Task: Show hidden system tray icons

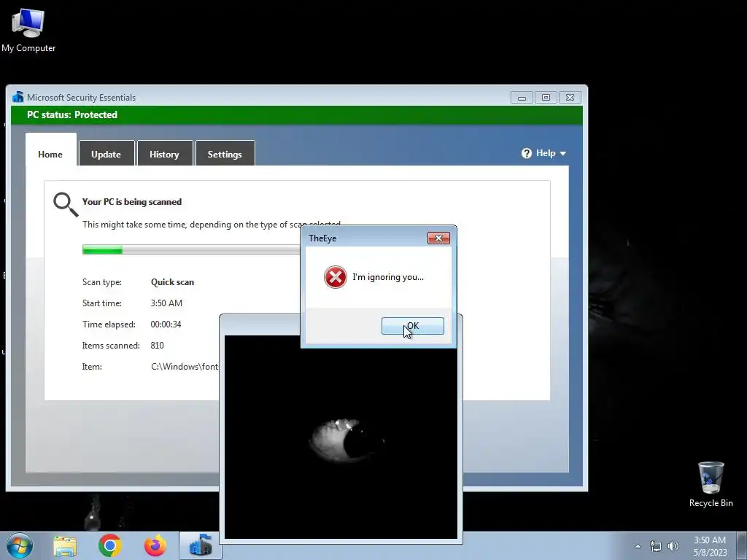Action: [638, 546]
